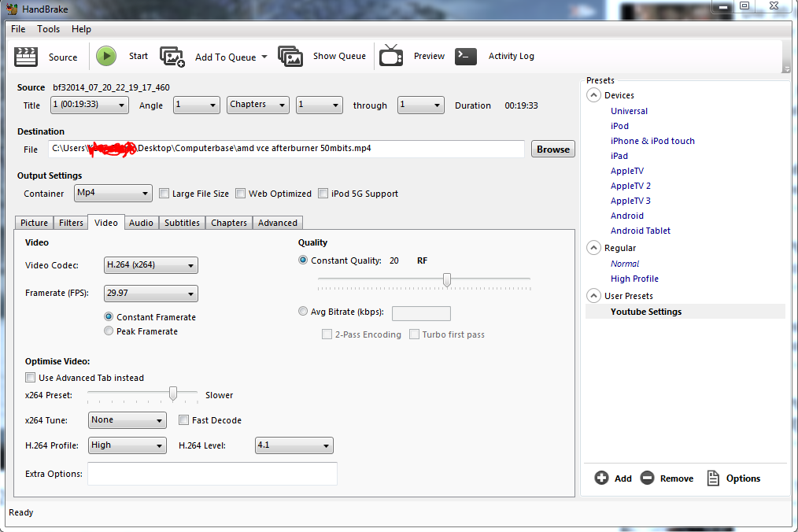
Task: Enable Large File Size checkbox
Action: (x=164, y=194)
